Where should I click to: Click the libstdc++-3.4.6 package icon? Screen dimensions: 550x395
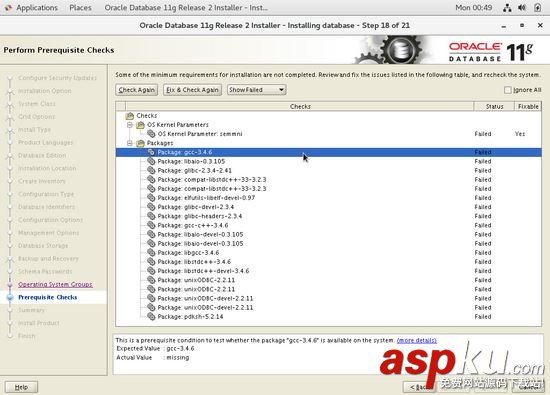[151, 261]
